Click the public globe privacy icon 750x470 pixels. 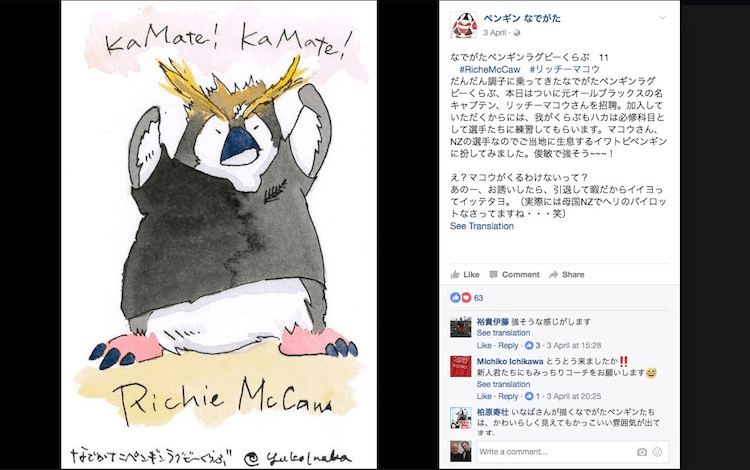point(517,33)
